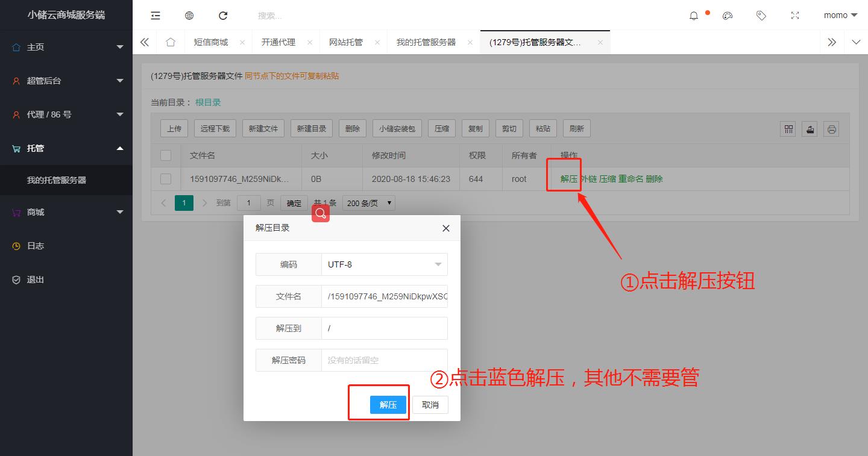The width and height of the screenshot is (868, 456).
Task: Click the 重命名 link in the file row
Action: click(x=631, y=179)
